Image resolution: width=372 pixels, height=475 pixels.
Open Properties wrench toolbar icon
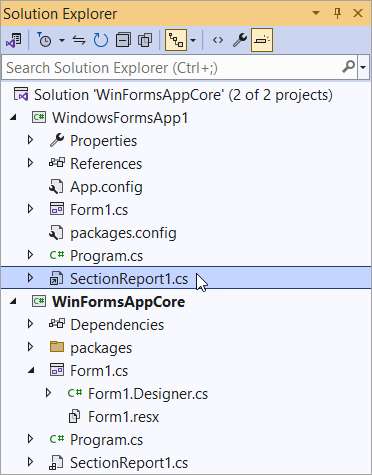click(240, 40)
